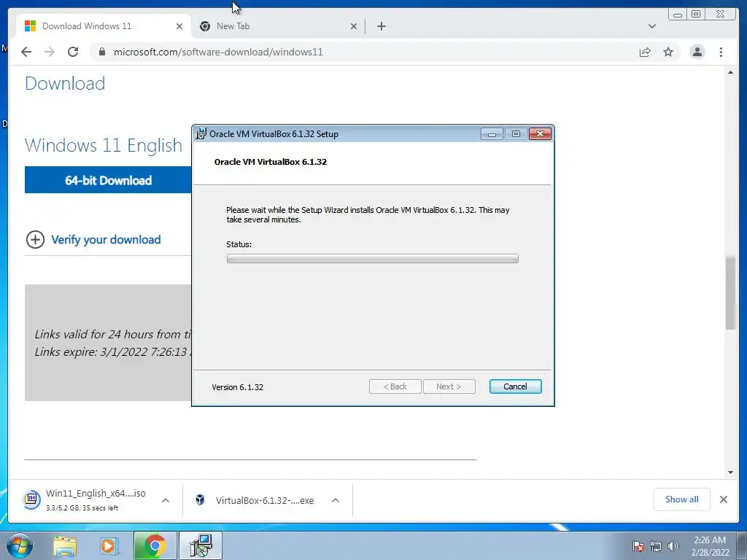Click the Links valid for 24 hours text
Screen dimensions: 747x560
click(112, 334)
